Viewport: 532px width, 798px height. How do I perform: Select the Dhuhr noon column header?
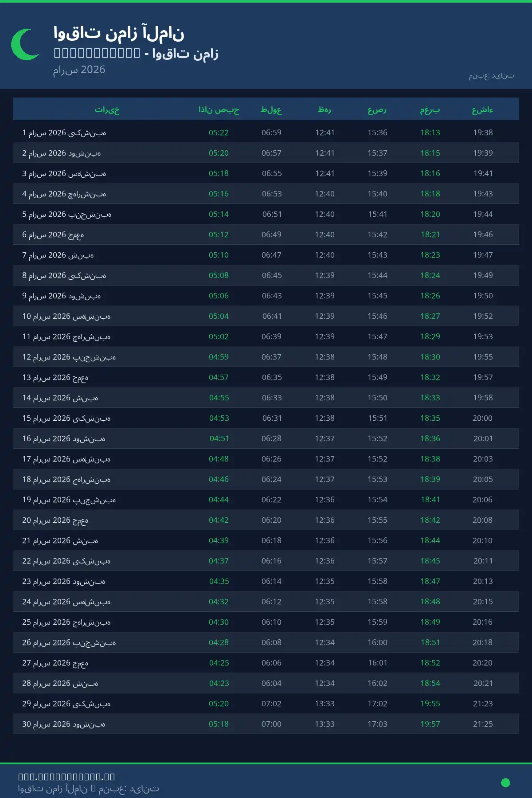[x=325, y=110]
